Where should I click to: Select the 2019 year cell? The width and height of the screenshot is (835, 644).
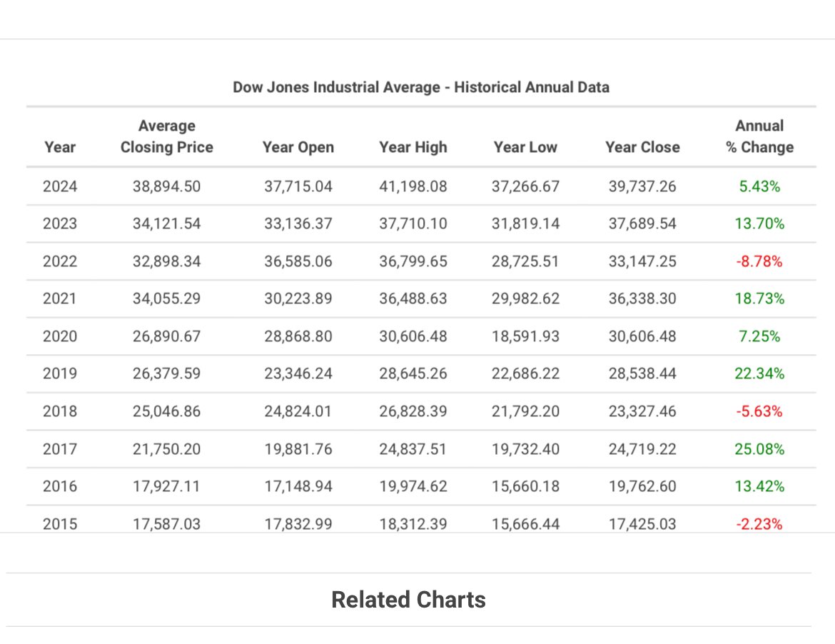[60, 374]
